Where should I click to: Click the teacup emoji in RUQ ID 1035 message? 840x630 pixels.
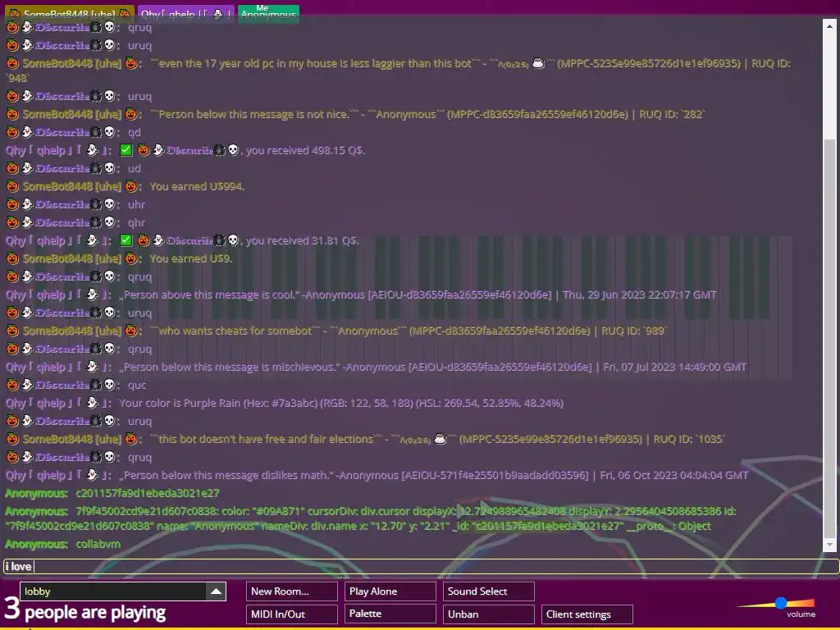[441, 440]
